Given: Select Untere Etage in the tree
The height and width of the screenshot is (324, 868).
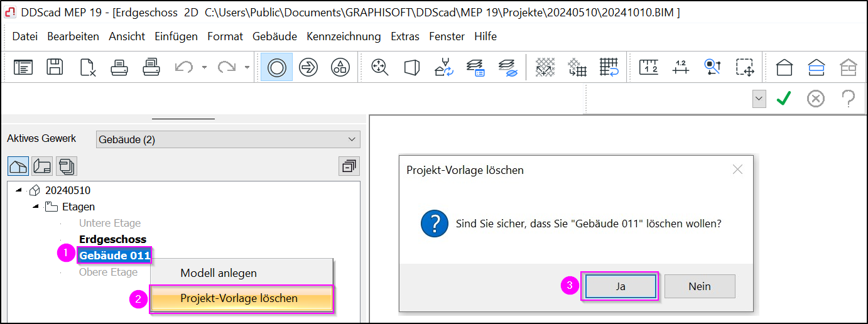Looking at the screenshot, I should tap(110, 223).
